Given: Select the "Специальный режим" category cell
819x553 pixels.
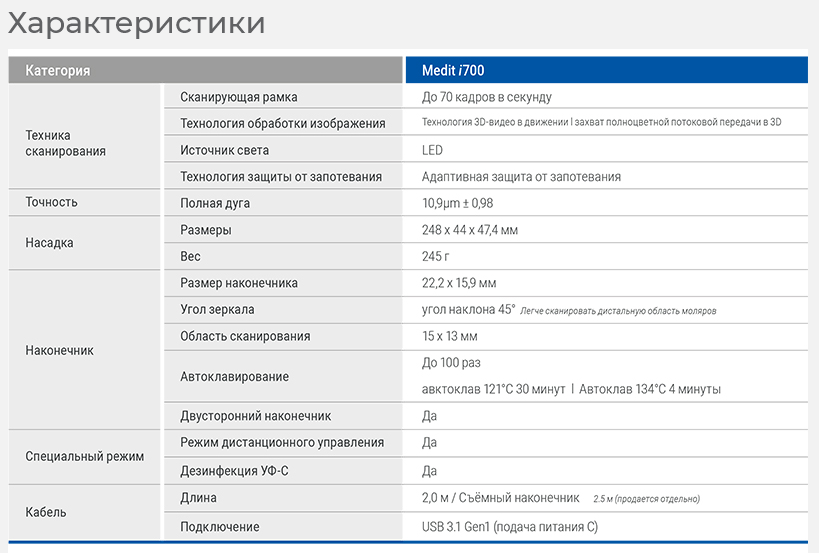Looking at the screenshot, I should [x=84, y=456].
